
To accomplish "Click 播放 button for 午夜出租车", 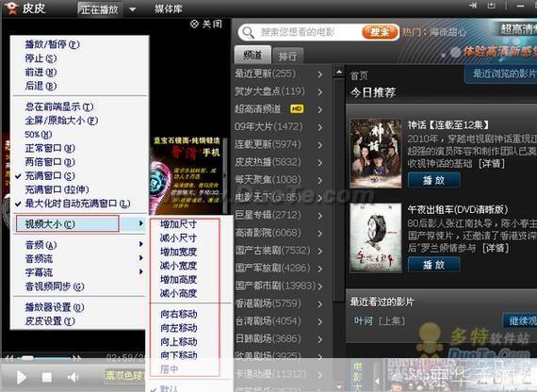I will 433,265.
